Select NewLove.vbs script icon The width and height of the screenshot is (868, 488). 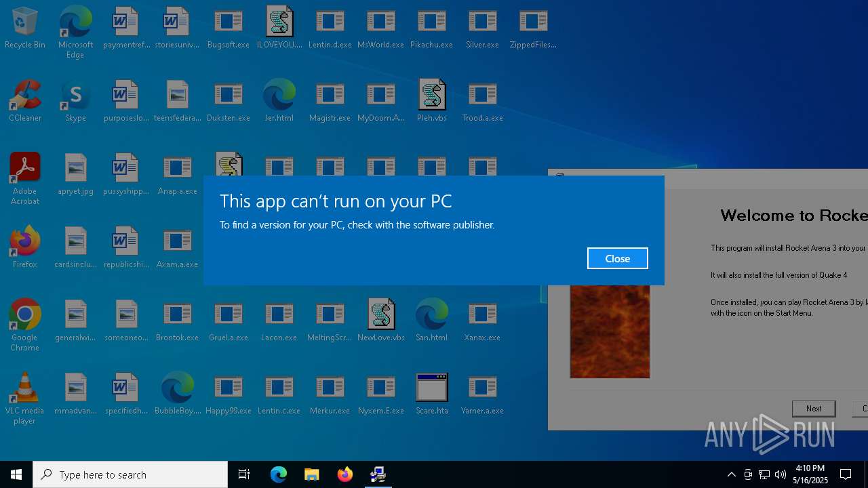381,321
